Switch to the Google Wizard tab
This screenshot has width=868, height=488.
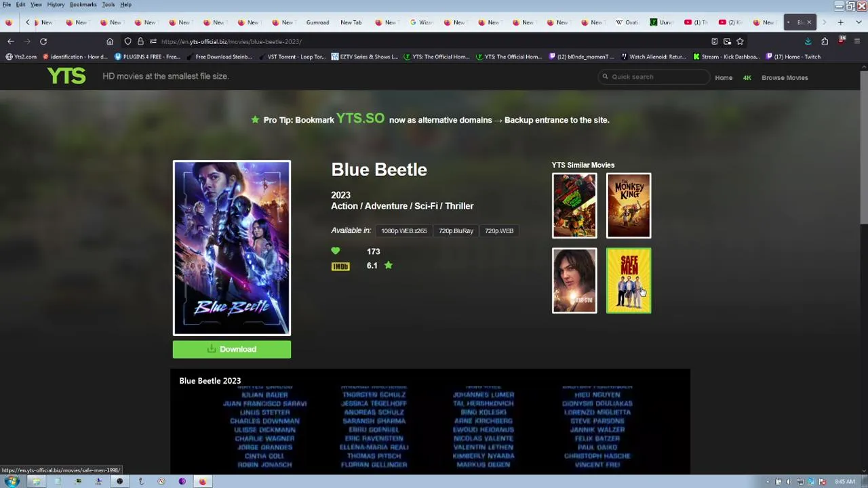click(421, 22)
